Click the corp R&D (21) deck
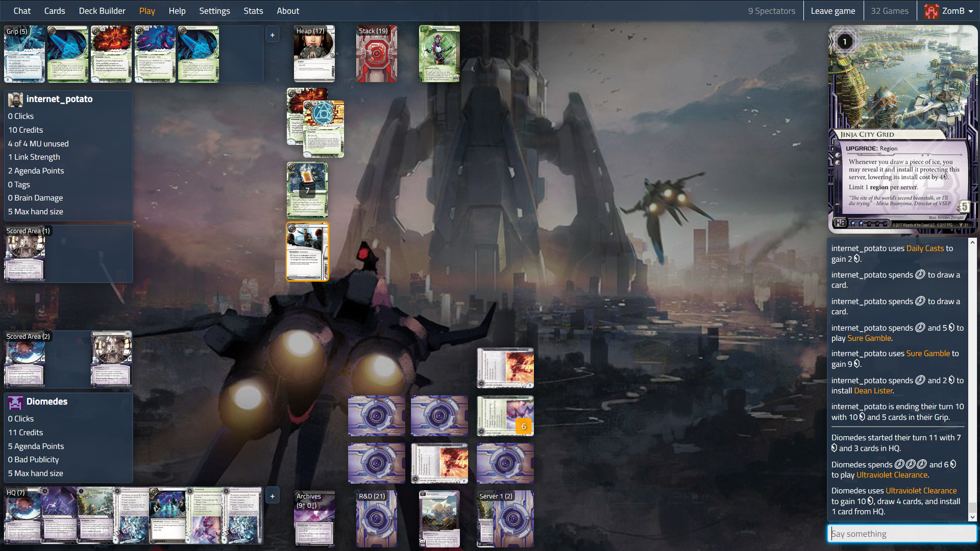Image resolution: width=980 pixels, height=551 pixels. (x=377, y=519)
